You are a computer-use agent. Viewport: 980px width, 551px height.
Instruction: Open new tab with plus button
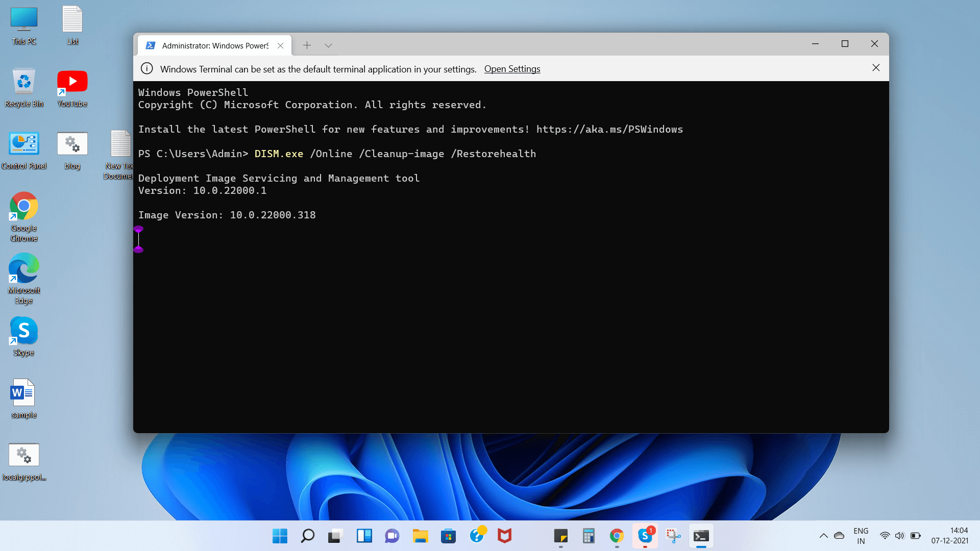pyautogui.click(x=307, y=45)
